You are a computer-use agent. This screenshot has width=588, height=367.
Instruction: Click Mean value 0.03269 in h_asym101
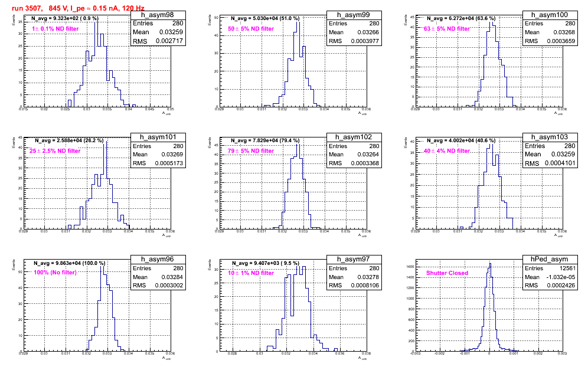point(172,155)
